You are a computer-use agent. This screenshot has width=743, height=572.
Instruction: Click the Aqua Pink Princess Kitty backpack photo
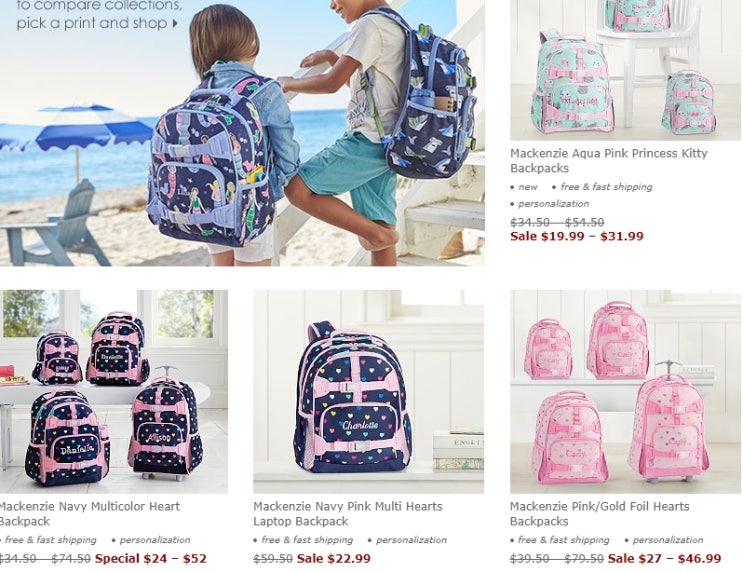tap(625, 70)
